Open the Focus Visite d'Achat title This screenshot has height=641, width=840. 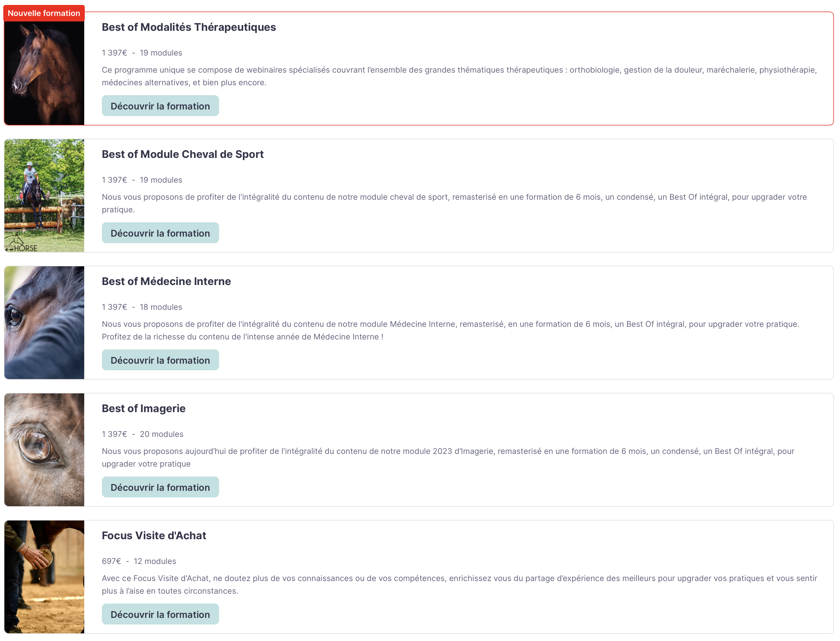click(154, 535)
